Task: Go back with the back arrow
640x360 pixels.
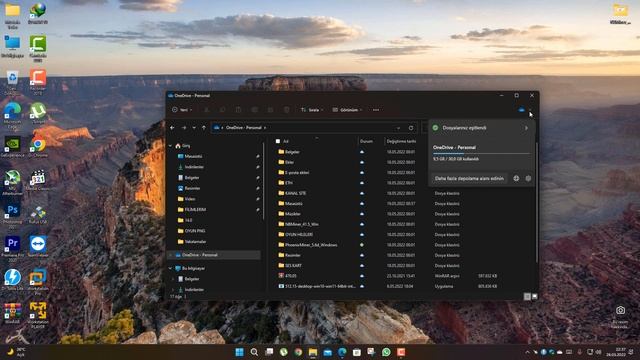Action: pyautogui.click(x=173, y=128)
